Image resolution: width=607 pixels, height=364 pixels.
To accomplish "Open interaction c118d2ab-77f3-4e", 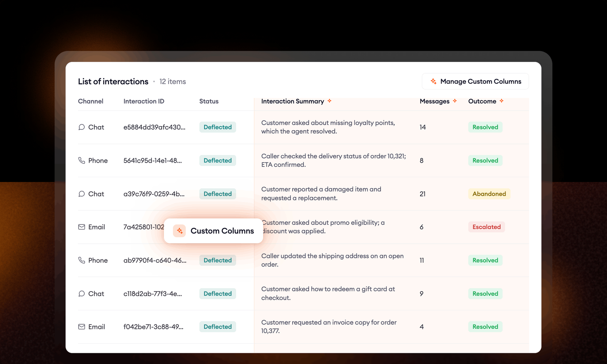I will click(152, 294).
